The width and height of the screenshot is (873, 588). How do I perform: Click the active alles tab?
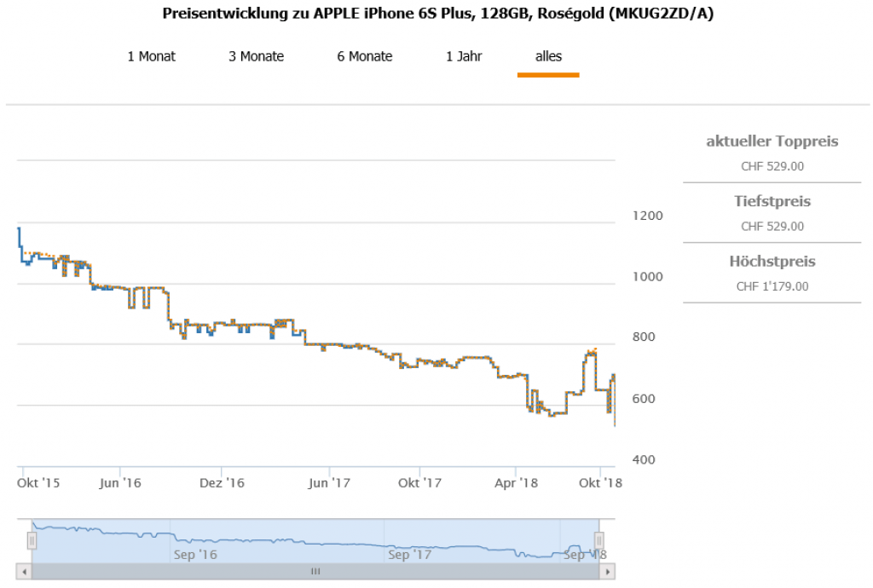[548, 57]
